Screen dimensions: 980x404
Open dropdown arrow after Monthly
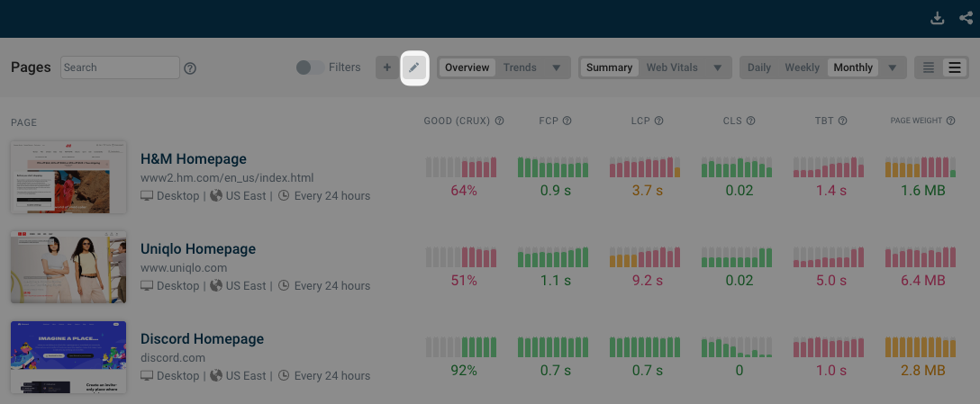point(893,67)
